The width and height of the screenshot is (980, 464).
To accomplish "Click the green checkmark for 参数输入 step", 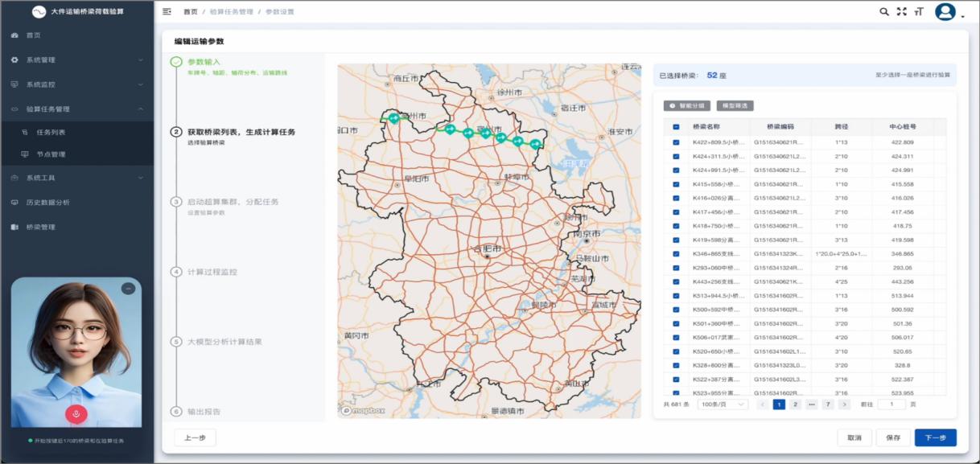I will (176, 62).
